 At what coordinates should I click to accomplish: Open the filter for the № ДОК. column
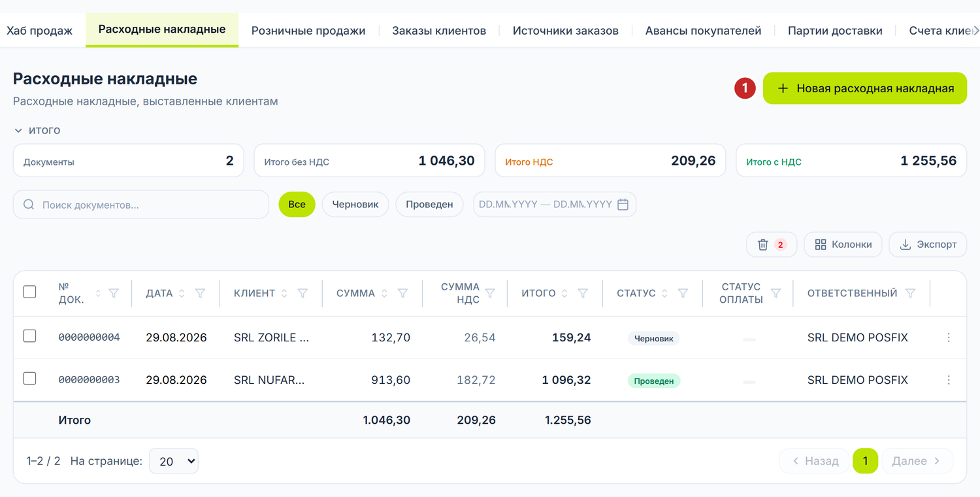click(x=114, y=294)
